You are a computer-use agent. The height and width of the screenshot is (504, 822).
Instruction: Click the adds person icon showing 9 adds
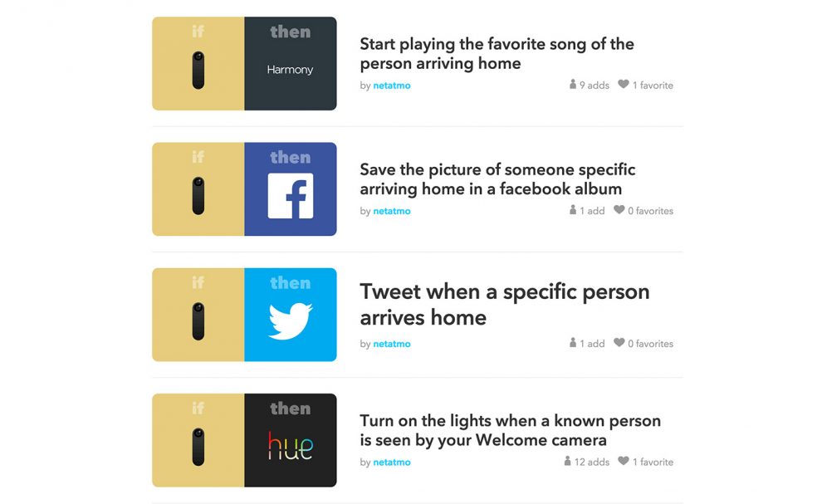573,85
